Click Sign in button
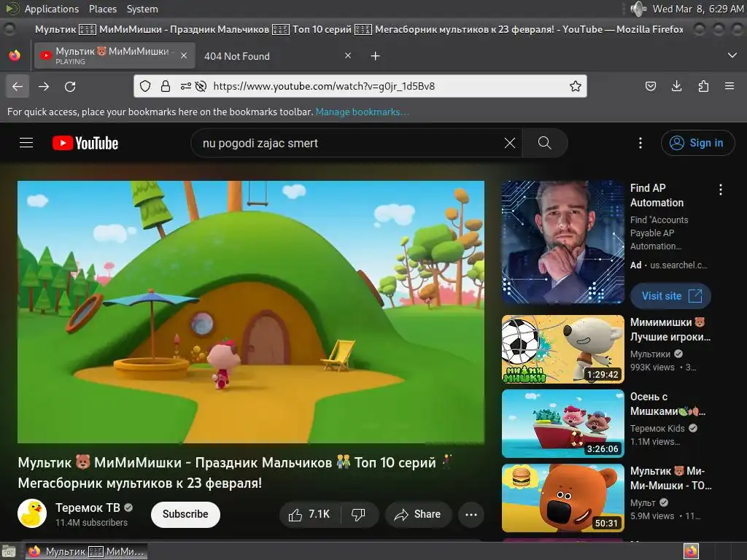The height and width of the screenshot is (560, 747). pos(697,143)
